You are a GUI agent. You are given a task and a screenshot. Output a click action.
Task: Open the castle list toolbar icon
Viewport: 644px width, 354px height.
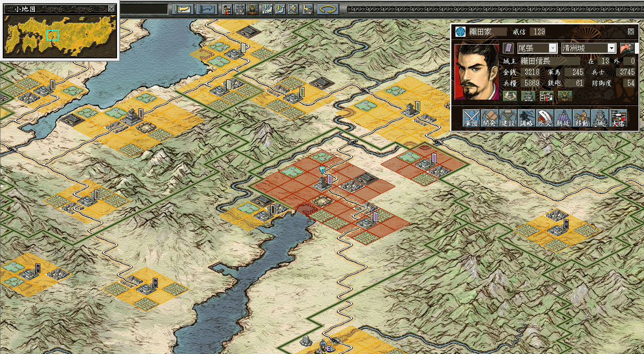(239, 9)
